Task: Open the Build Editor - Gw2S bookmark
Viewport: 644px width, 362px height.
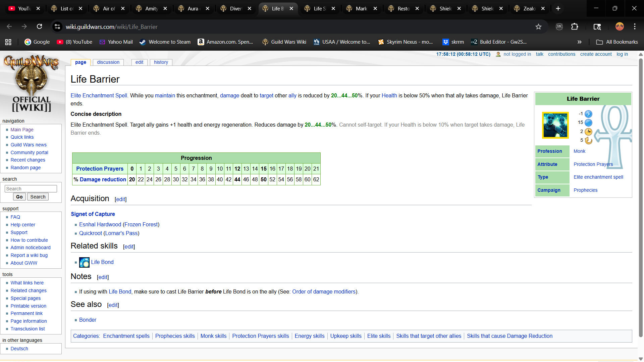Action: pos(499,42)
